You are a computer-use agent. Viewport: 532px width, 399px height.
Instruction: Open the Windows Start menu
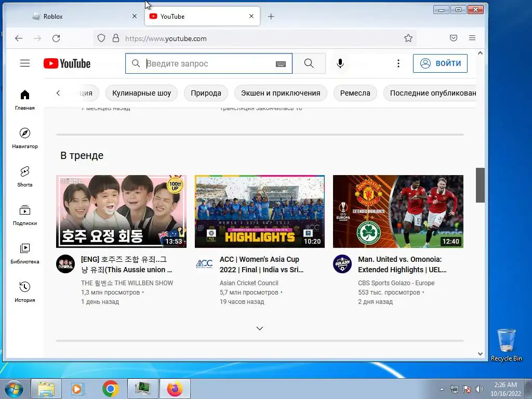(x=14, y=389)
